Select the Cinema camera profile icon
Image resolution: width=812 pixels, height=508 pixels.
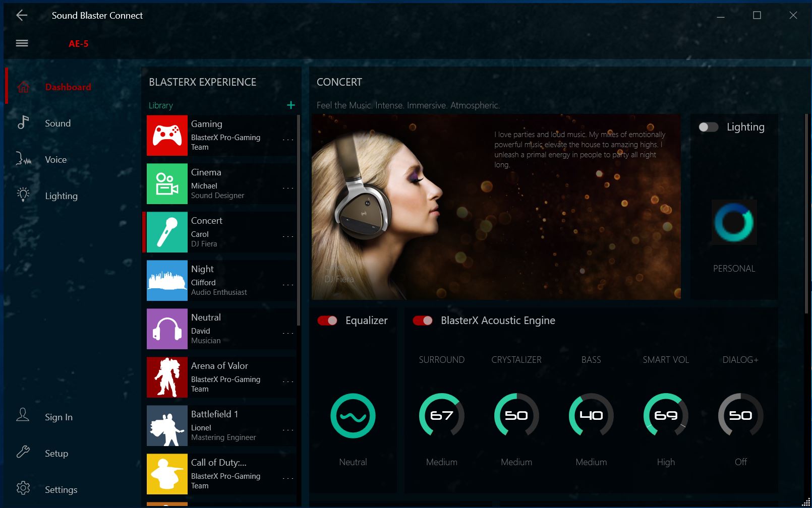[167, 184]
